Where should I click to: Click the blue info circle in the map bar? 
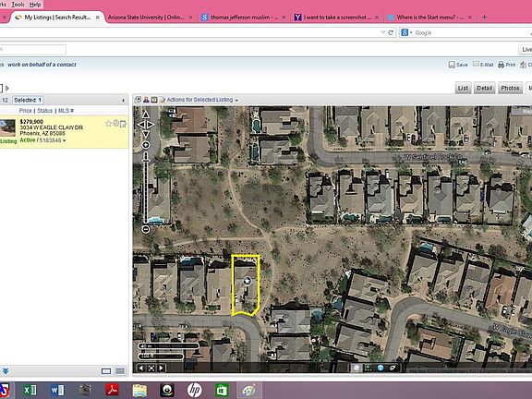coord(381,368)
